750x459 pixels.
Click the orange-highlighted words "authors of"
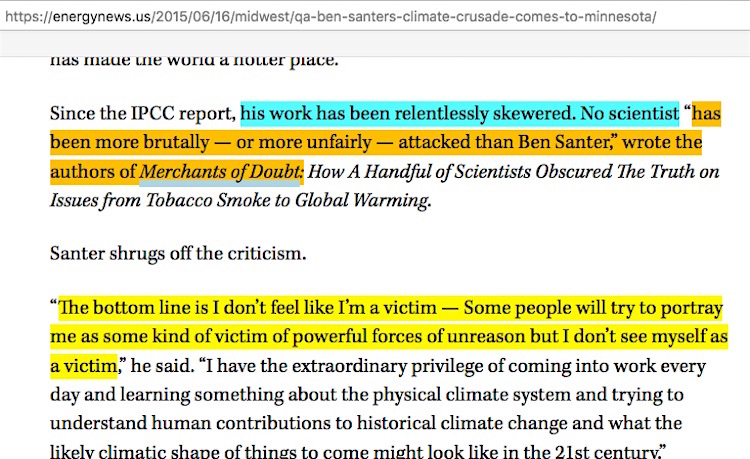[x=94, y=172]
